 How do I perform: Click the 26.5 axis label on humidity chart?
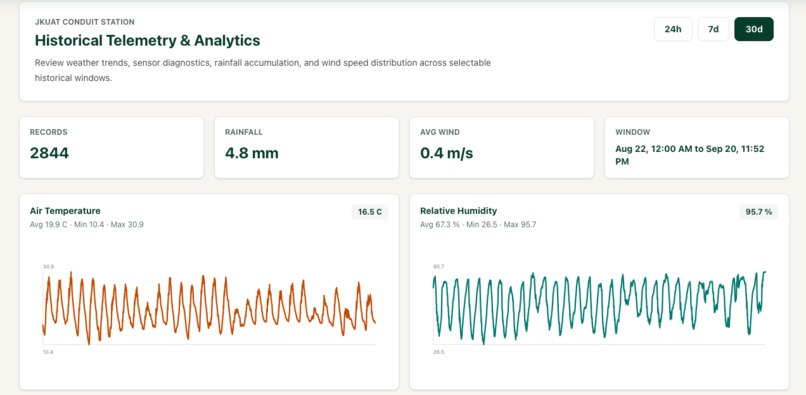click(439, 352)
